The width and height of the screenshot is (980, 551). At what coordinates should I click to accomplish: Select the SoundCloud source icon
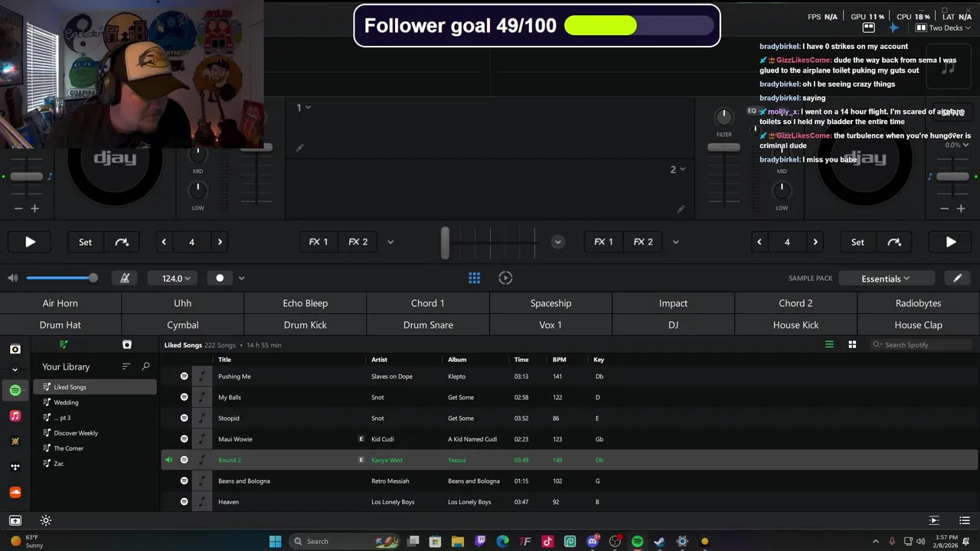(x=15, y=491)
